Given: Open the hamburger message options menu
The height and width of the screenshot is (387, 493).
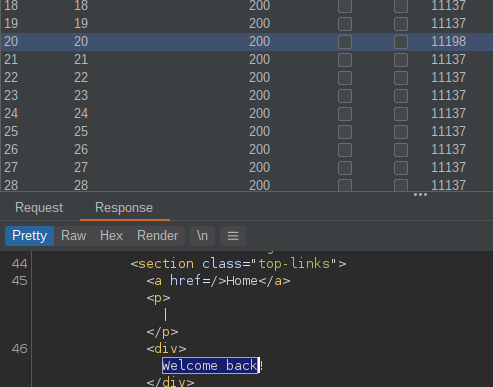Looking at the screenshot, I should [x=233, y=236].
